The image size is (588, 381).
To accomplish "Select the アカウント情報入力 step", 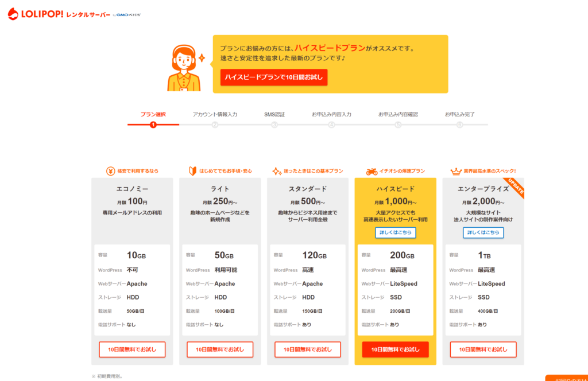I will [215, 115].
